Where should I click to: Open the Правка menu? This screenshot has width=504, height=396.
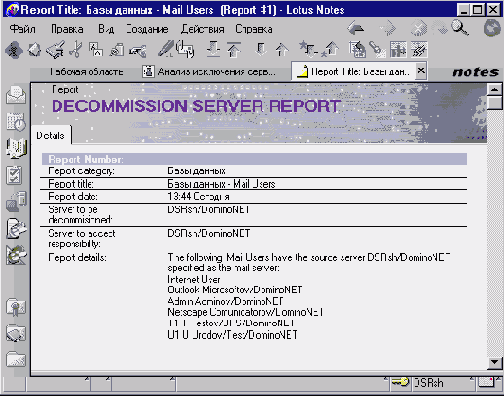(67, 29)
